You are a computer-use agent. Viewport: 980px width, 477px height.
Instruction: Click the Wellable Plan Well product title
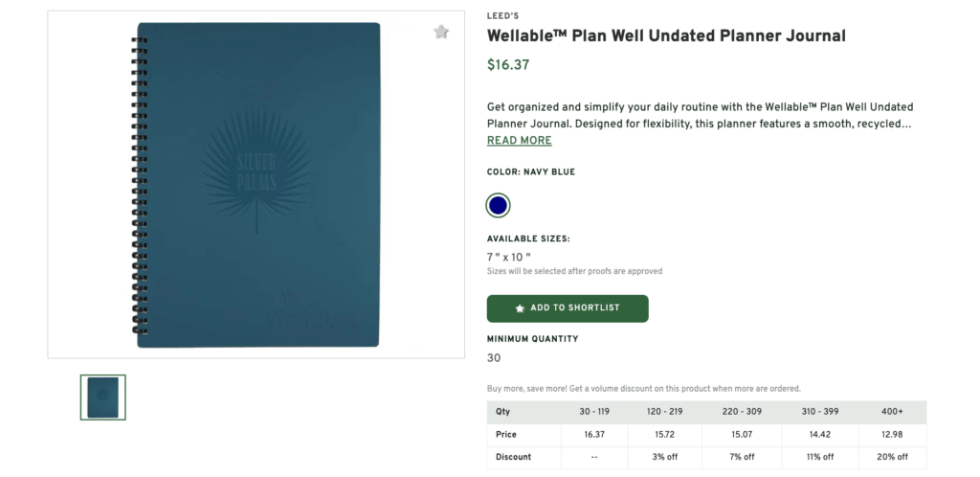pyautogui.click(x=666, y=36)
